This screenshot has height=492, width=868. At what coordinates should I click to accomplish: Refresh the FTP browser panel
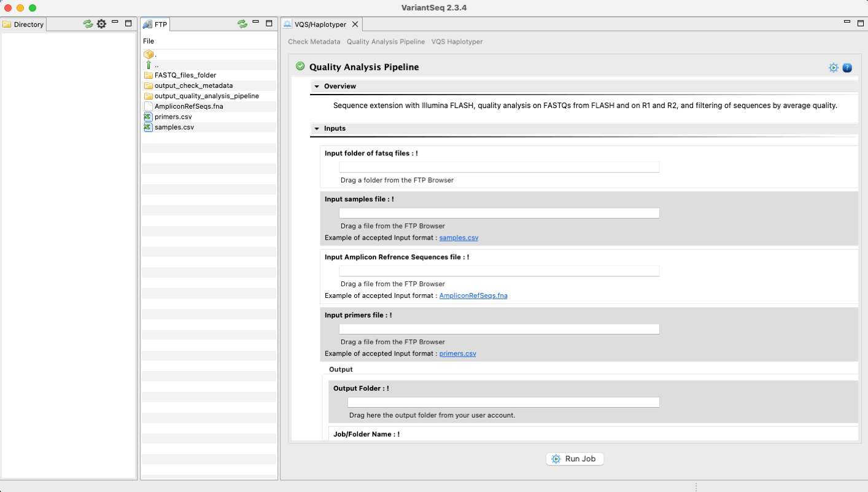coord(242,24)
